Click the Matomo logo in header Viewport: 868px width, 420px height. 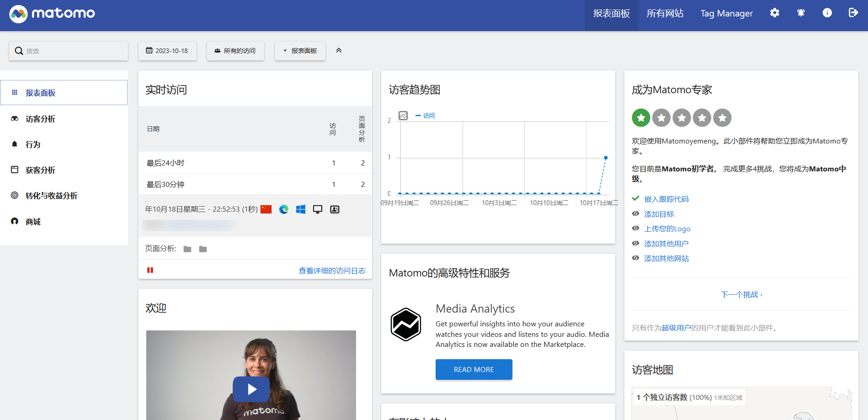tap(52, 14)
